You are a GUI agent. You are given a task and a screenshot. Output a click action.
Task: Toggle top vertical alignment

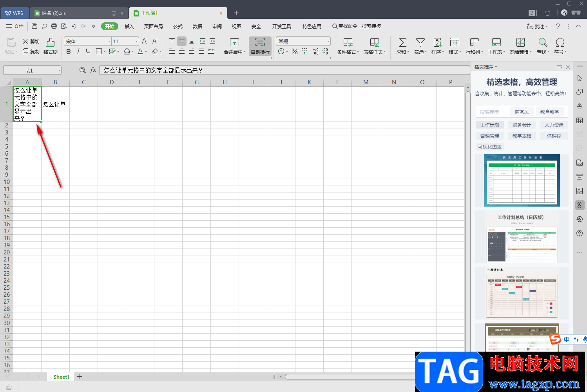coord(172,41)
